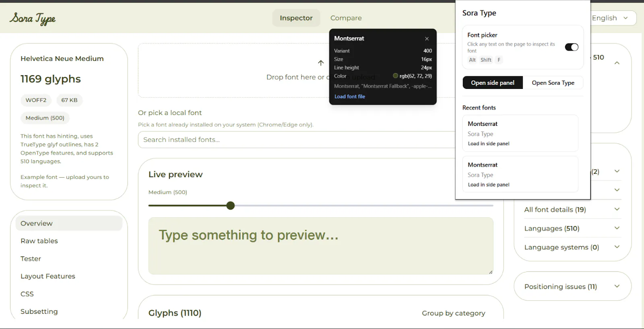Viewport: 644px width, 329px height.
Task: Click the Recent fonts heading
Action: [x=479, y=107]
